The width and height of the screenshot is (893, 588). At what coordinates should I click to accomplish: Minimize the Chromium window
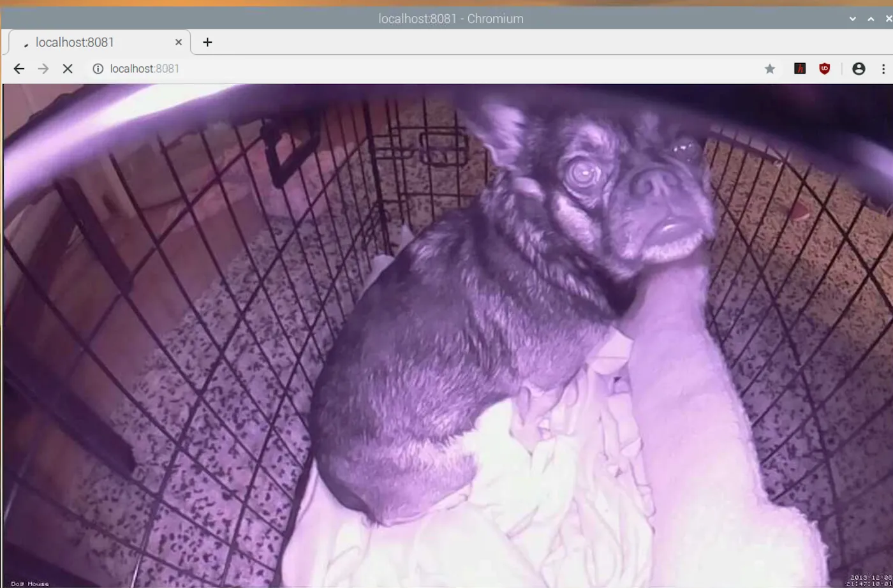[853, 18]
